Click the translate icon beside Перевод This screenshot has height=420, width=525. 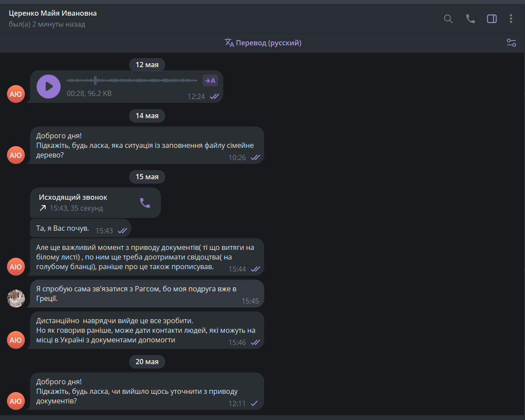point(229,43)
